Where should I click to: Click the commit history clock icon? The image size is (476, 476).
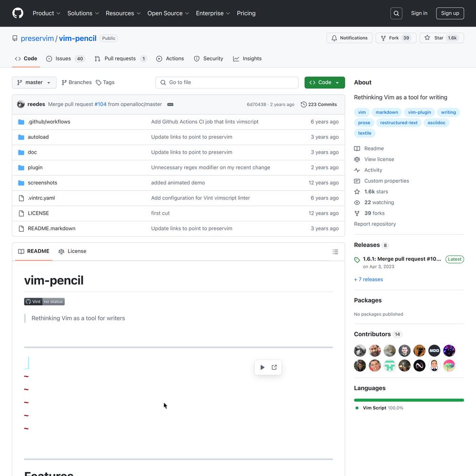point(304,104)
